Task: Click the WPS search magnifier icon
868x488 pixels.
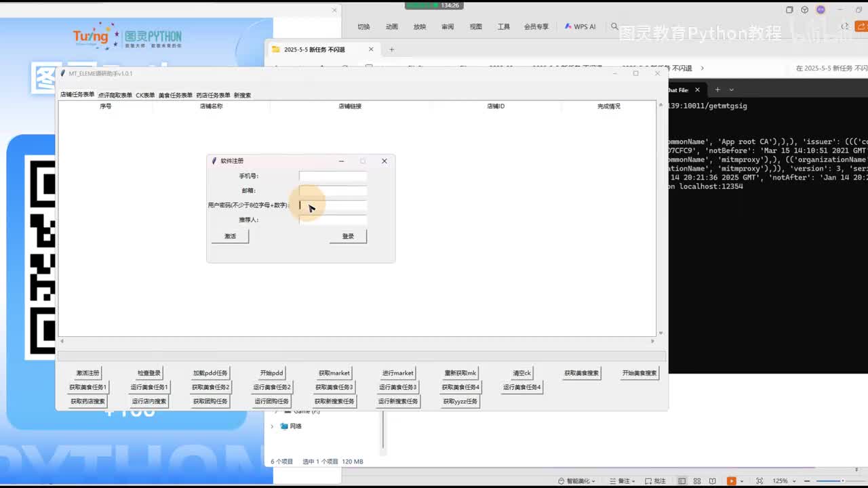Action: [614, 26]
